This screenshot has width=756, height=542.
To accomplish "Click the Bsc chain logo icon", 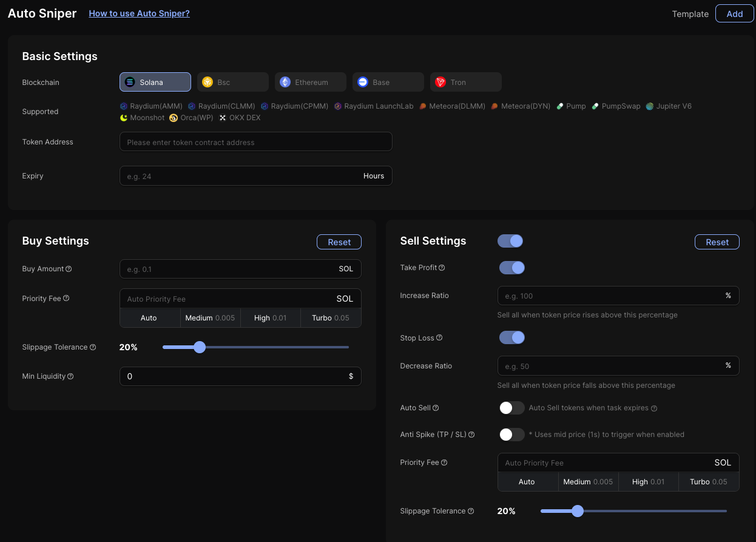I will pyautogui.click(x=207, y=82).
